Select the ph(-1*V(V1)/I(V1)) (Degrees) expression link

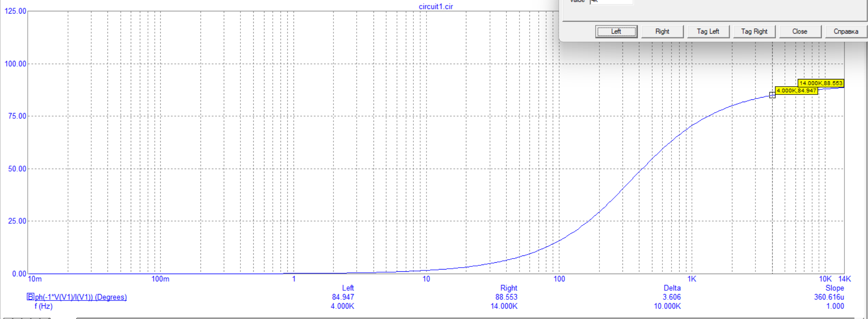click(81, 297)
